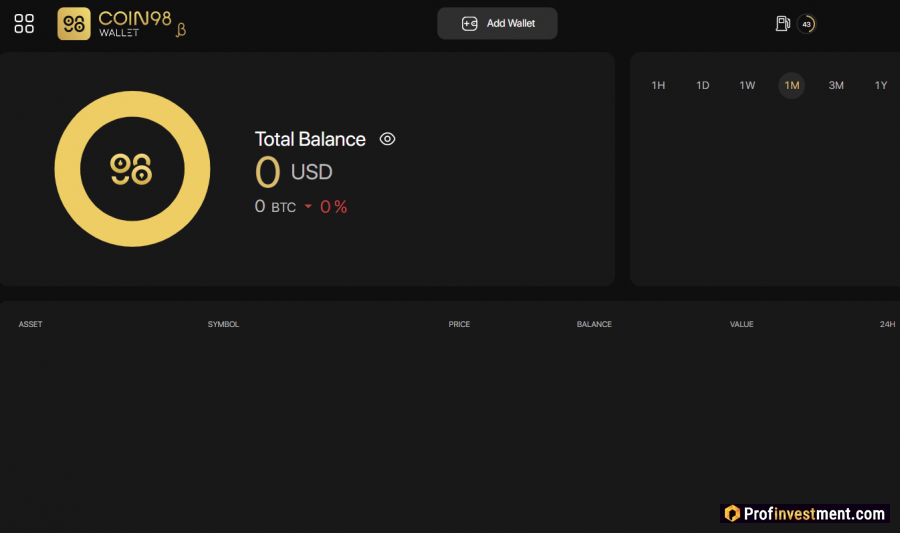Select the 1H chart range
The height and width of the screenshot is (533, 900).
pyautogui.click(x=658, y=85)
